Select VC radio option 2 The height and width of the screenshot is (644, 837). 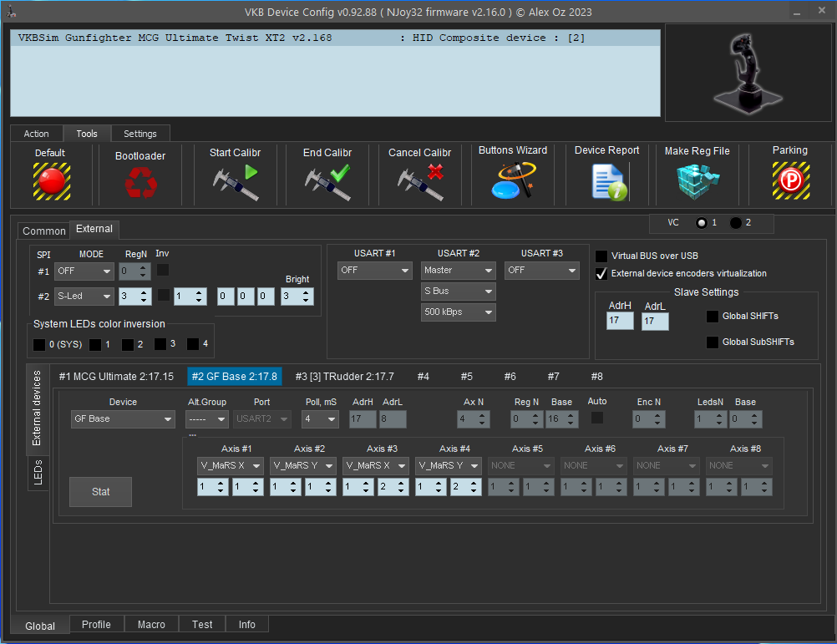pyautogui.click(x=735, y=223)
